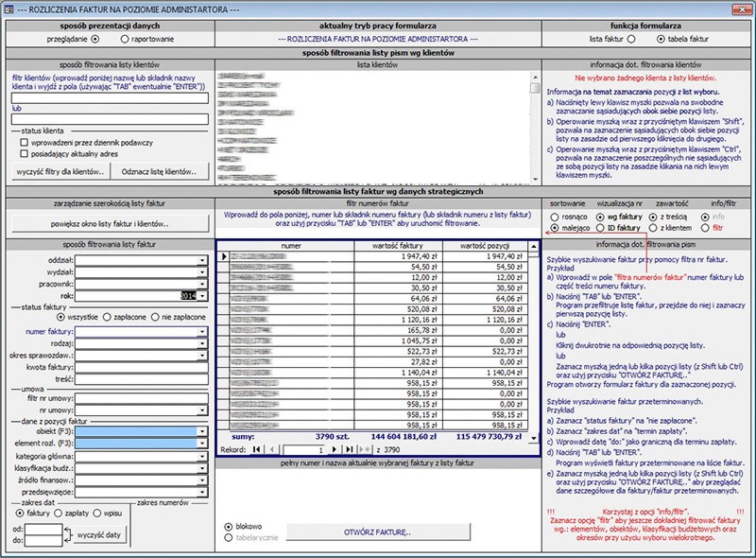Open the pracownik dropdown
The height and width of the screenshot is (558, 756).
point(202,285)
